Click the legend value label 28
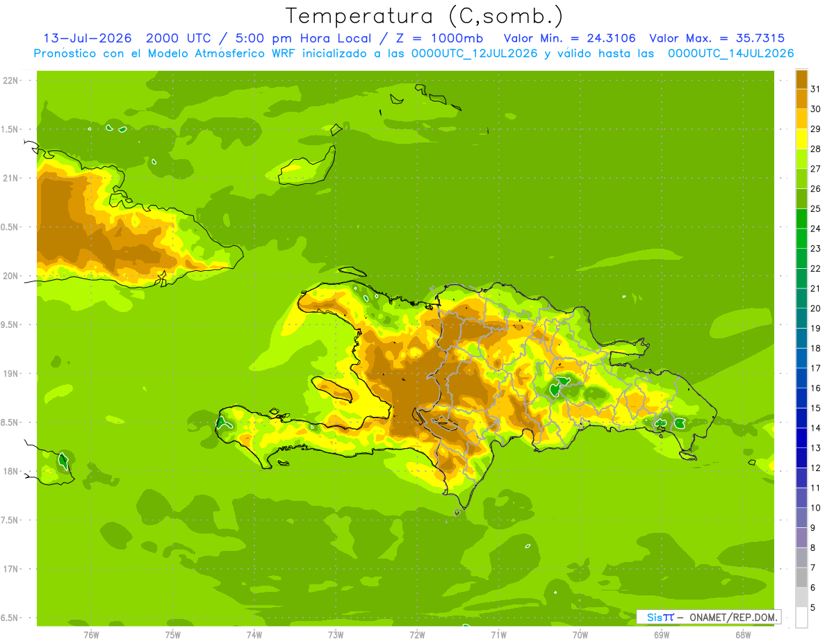This screenshot has width=834, height=644. pos(816,149)
